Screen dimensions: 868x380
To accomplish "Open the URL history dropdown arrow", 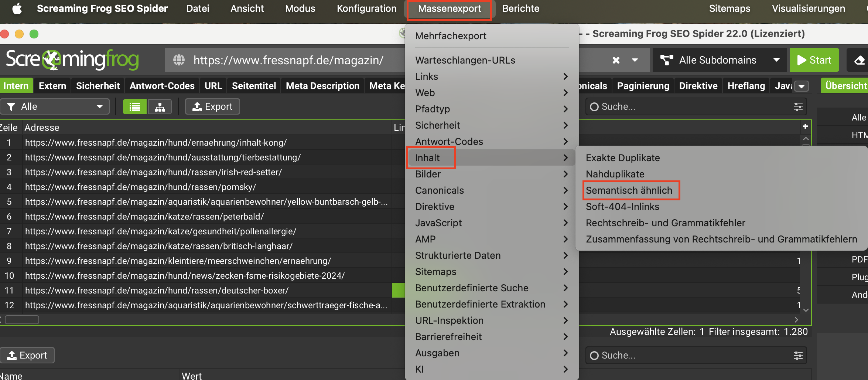I will 635,60.
